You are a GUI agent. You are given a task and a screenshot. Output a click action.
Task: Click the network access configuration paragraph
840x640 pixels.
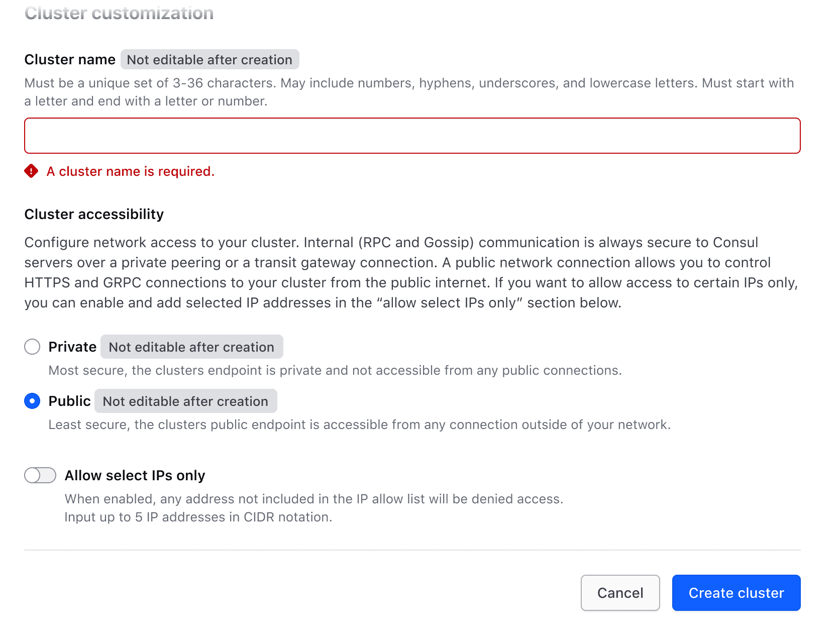[410, 272]
